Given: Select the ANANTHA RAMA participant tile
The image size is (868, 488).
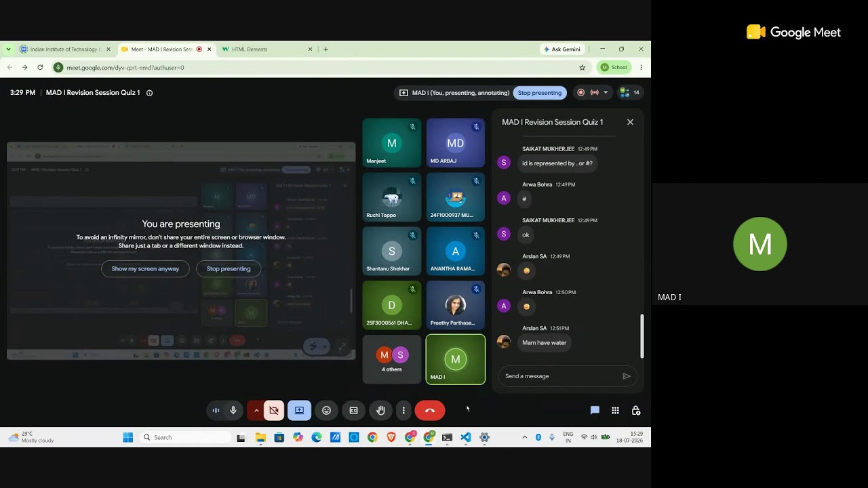Looking at the screenshot, I should (x=456, y=251).
